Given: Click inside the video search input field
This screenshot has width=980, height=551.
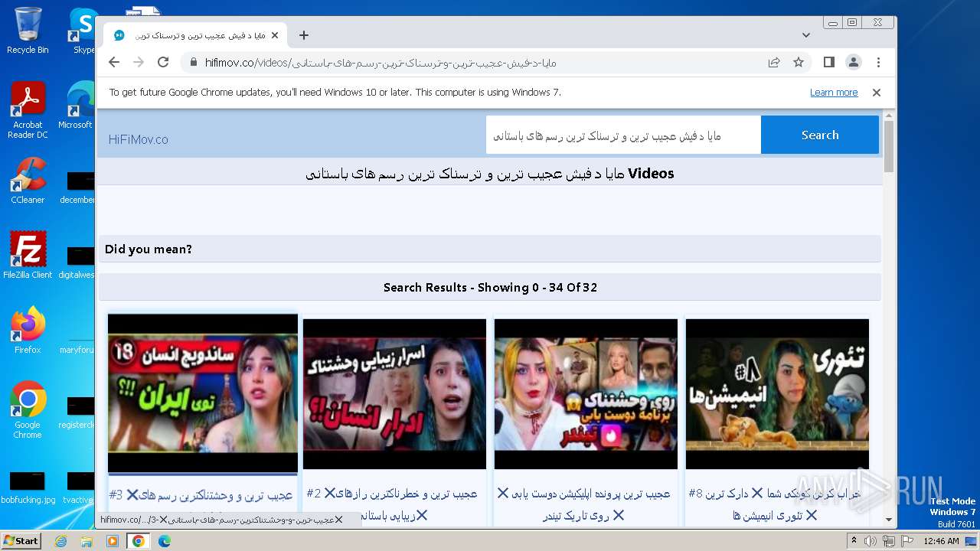Looking at the screenshot, I should click(623, 135).
